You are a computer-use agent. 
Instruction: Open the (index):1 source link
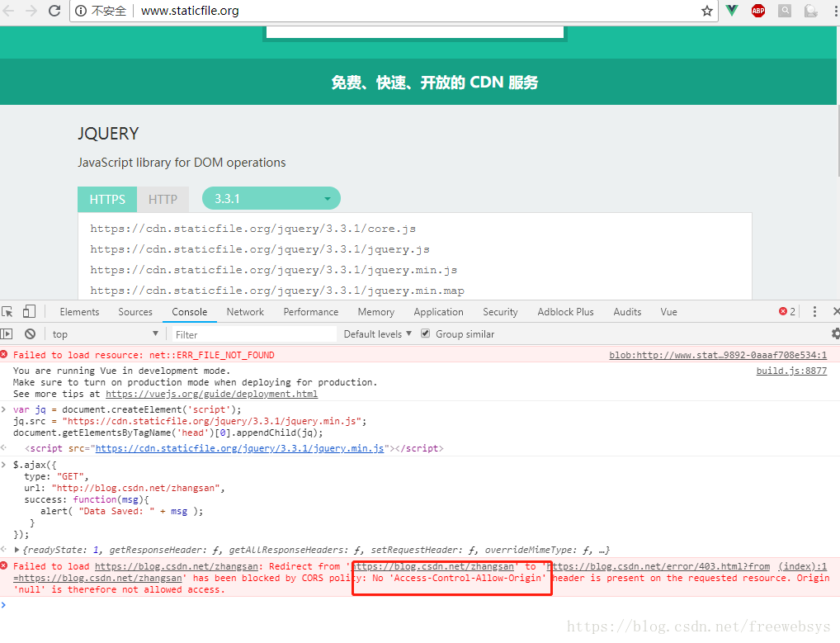click(x=803, y=566)
